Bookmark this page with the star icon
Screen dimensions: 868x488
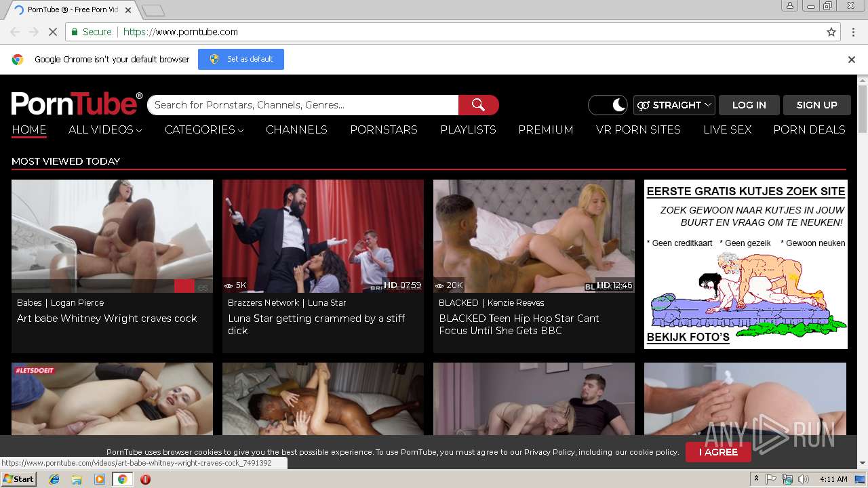tap(831, 32)
